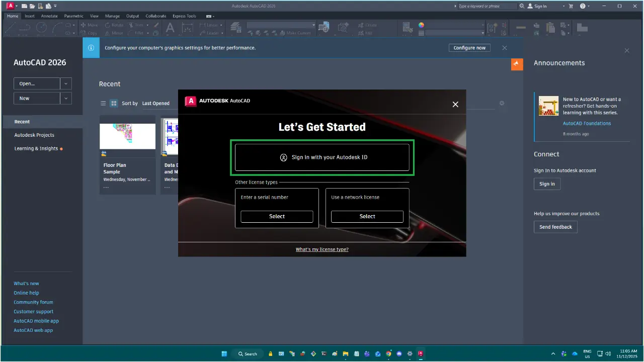Switch Recent files to list view
644x362 pixels.
click(x=103, y=103)
